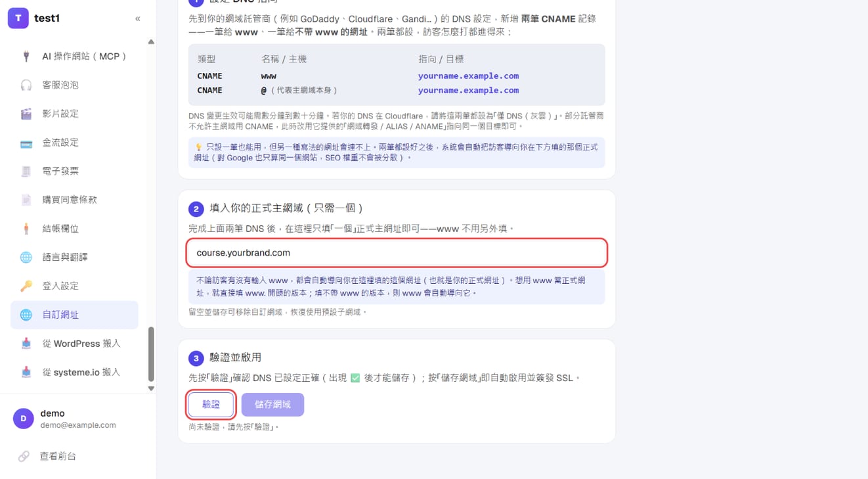The image size is (868, 479).
Task: Click the purple T workspace logo
Action: pyautogui.click(x=18, y=18)
